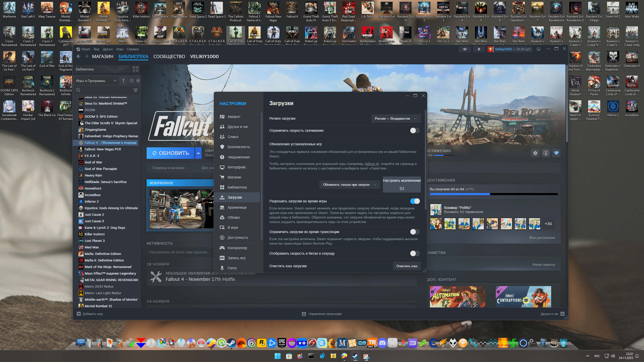Select God of War in the library list

[93, 162]
